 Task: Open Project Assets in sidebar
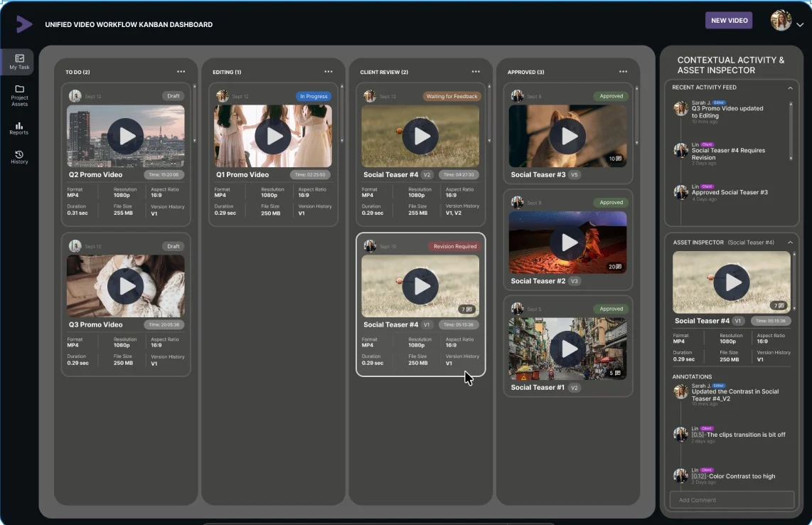19,96
